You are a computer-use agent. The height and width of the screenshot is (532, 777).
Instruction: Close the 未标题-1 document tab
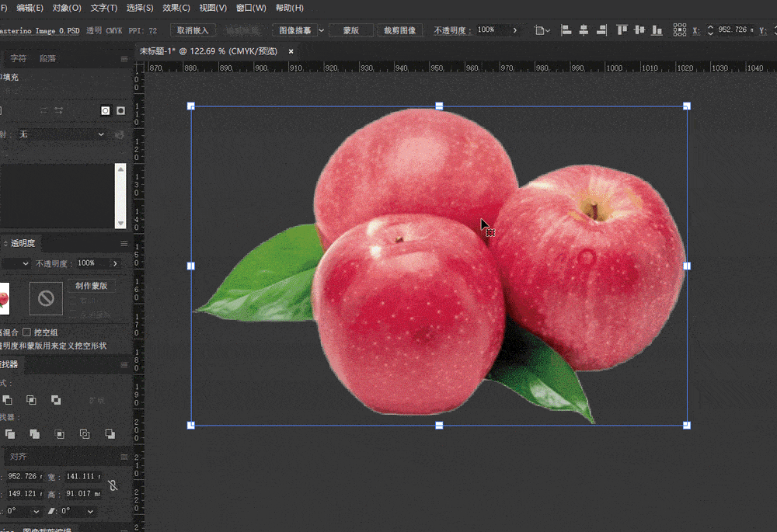[x=291, y=51]
